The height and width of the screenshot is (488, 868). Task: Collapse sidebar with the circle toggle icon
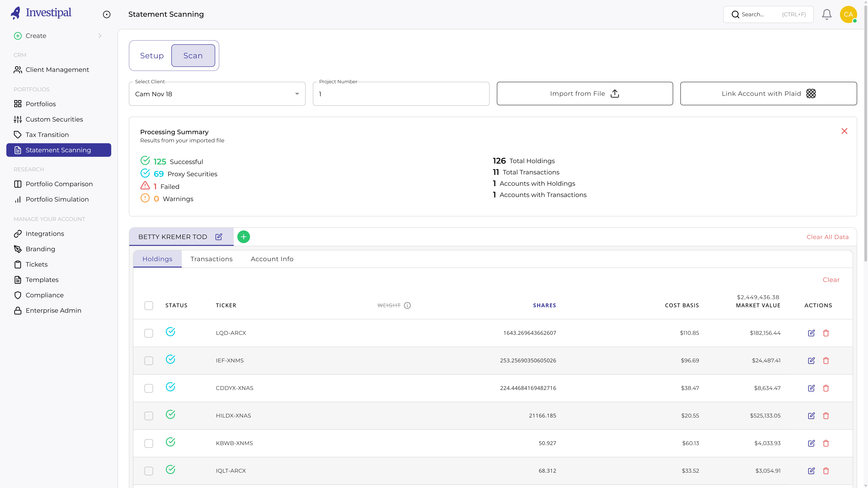point(106,14)
